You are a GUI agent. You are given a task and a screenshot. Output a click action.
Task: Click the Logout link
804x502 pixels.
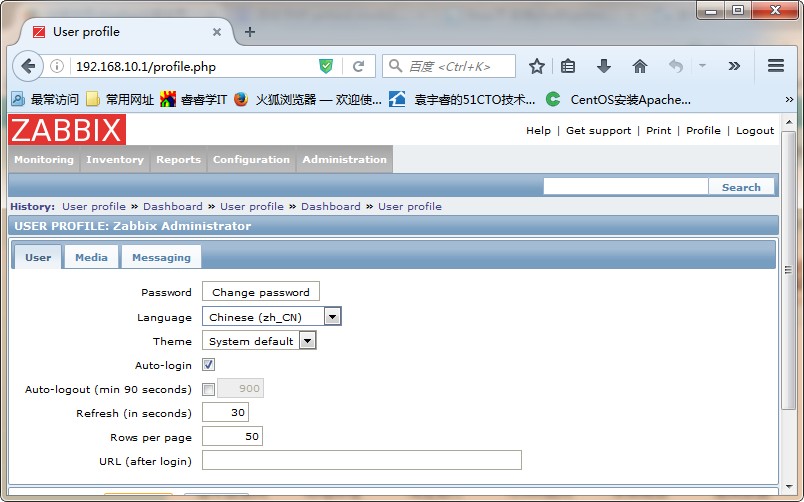(x=755, y=130)
